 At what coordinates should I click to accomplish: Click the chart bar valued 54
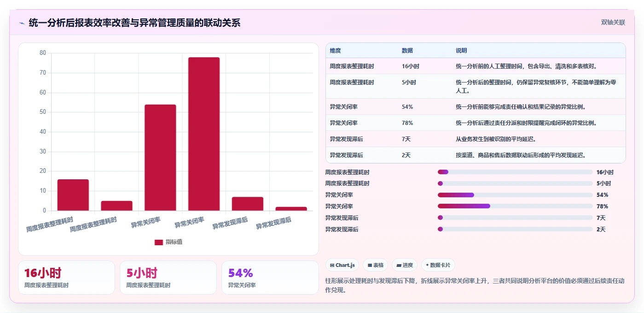160,158
